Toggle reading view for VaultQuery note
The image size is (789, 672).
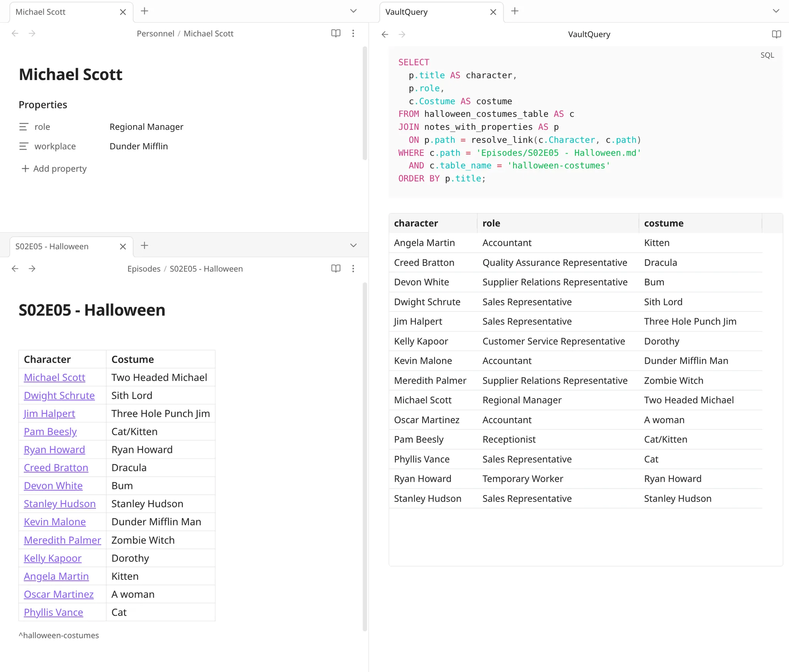(776, 34)
